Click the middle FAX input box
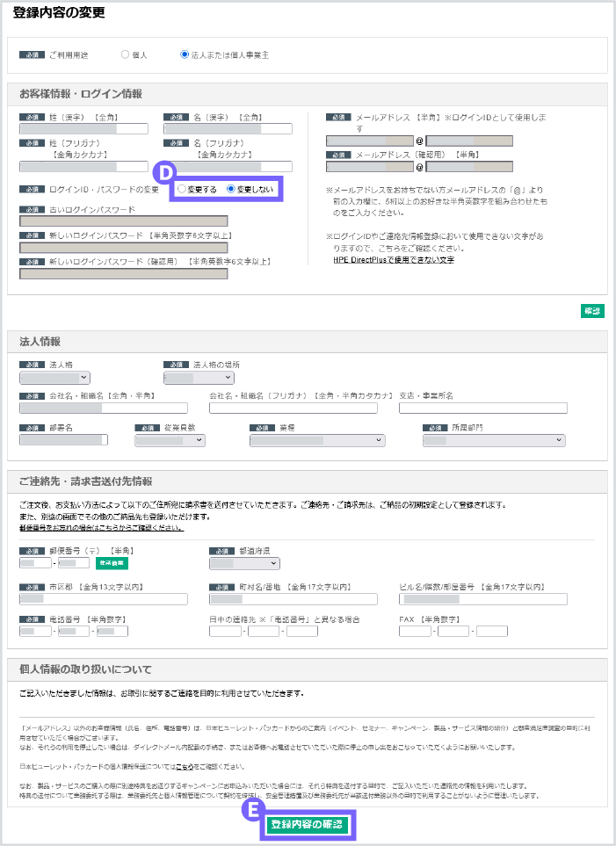The height and width of the screenshot is (846, 616). pos(453,631)
